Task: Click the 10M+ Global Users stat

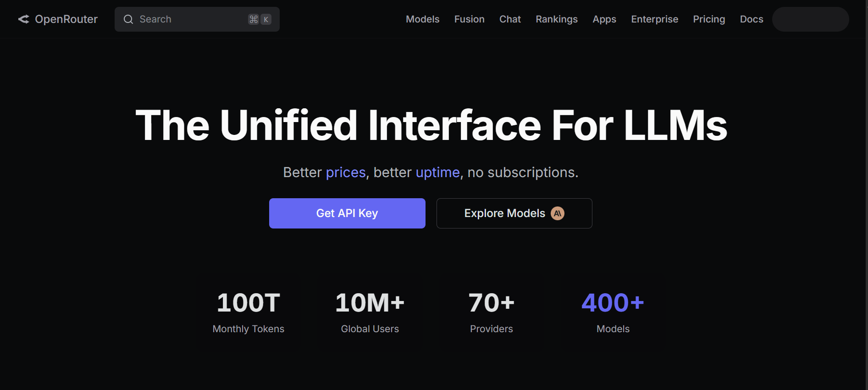Action: (x=370, y=312)
